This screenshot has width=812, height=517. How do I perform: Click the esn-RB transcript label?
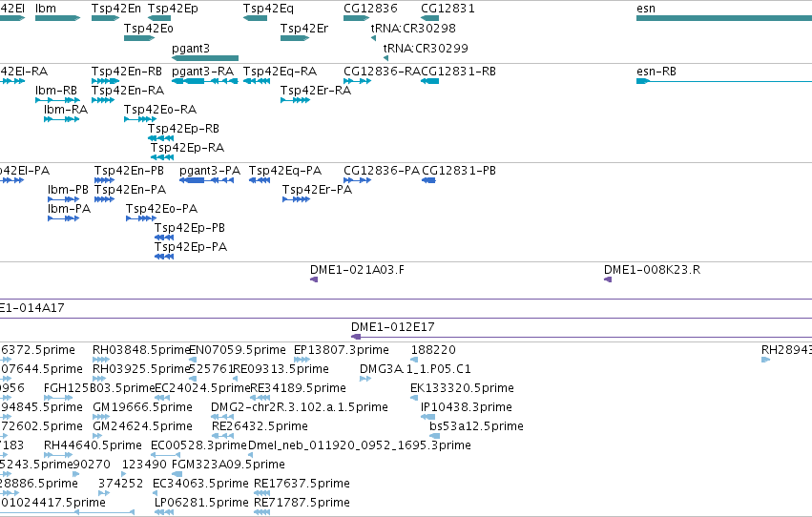(x=656, y=71)
